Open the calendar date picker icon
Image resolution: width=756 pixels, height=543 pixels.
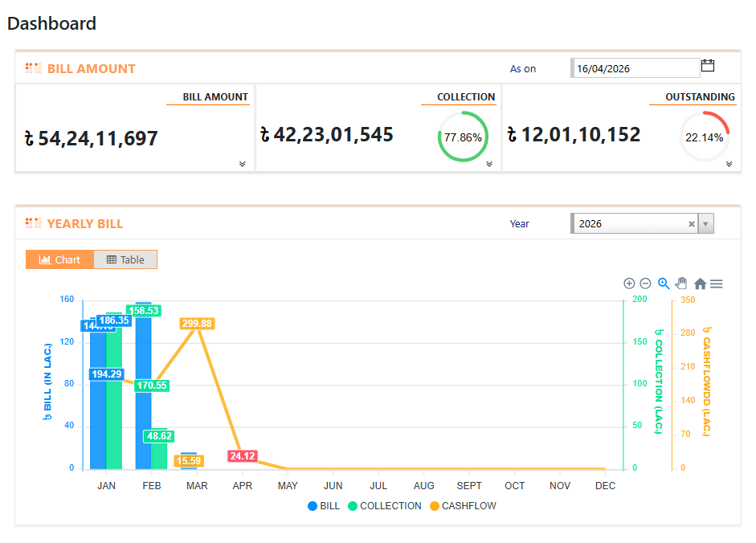pos(708,66)
